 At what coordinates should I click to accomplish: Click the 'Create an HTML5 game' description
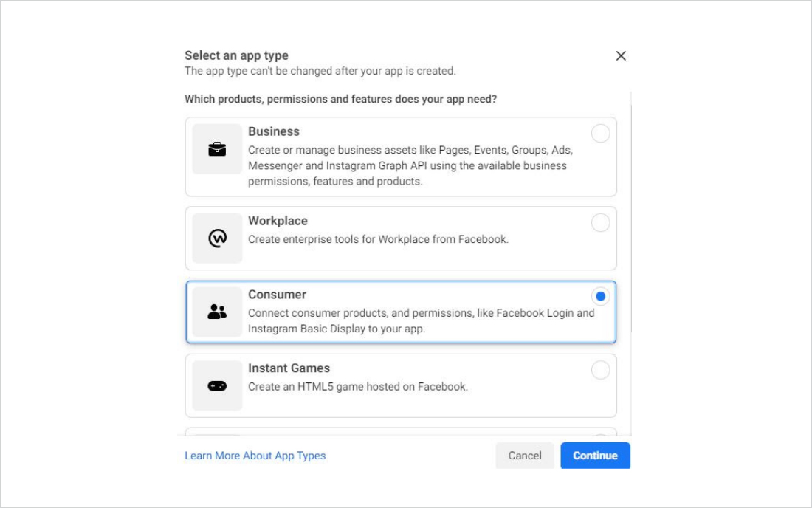click(358, 387)
